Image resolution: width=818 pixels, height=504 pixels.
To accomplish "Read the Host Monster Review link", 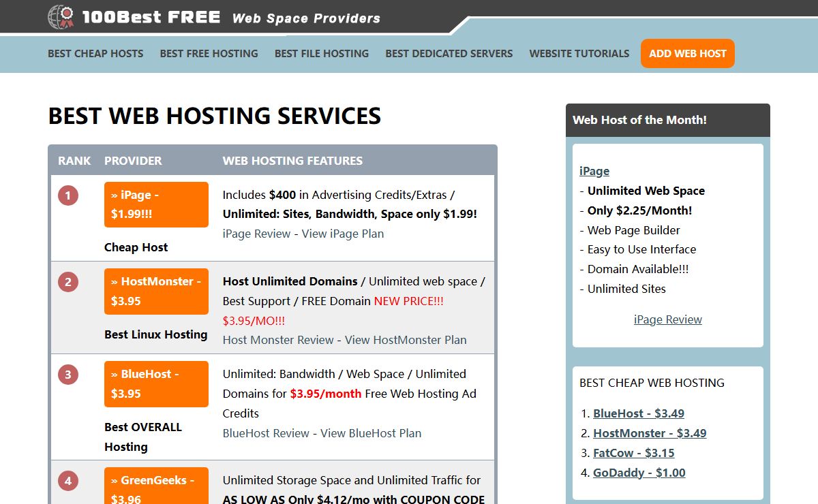I will [278, 340].
